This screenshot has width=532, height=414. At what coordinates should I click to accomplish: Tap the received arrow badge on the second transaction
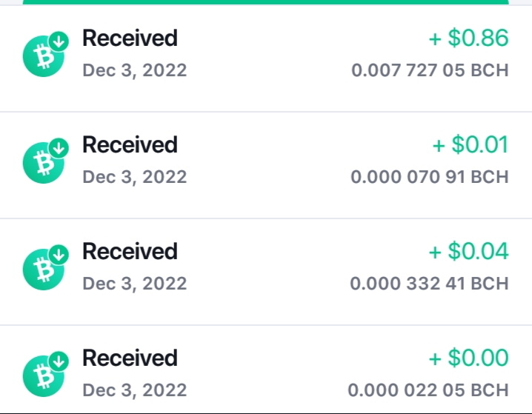pyautogui.click(x=59, y=148)
